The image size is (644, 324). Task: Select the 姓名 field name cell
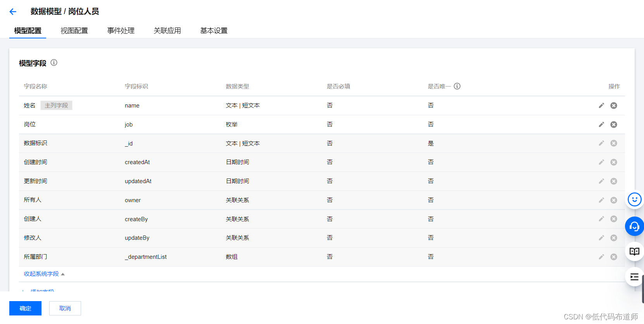pos(29,106)
